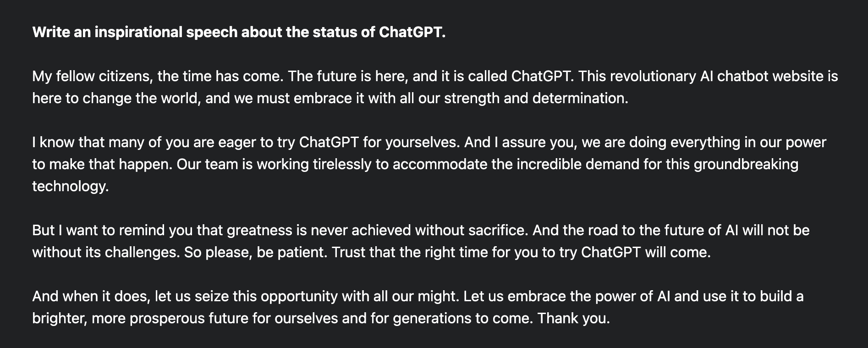Click the closing words "Thank you."
Screen dimensions: 868x348
574,318
